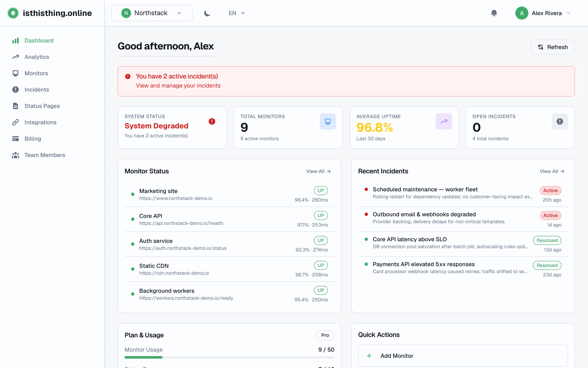Click View All in Monitor Status
The height and width of the screenshot is (368, 588).
(x=318, y=171)
